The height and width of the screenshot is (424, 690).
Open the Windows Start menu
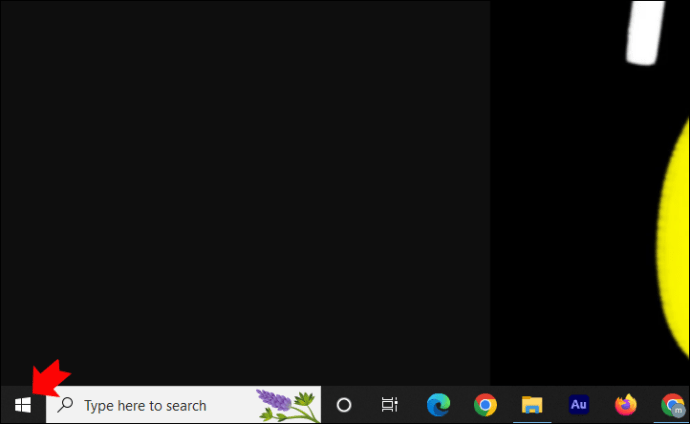(23, 405)
